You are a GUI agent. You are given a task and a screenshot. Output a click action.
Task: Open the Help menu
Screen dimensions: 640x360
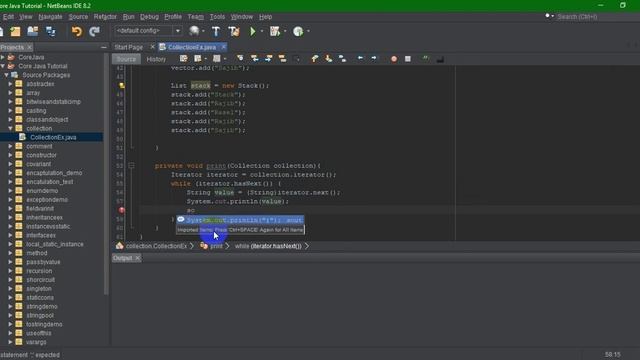(x=265, y=17)
